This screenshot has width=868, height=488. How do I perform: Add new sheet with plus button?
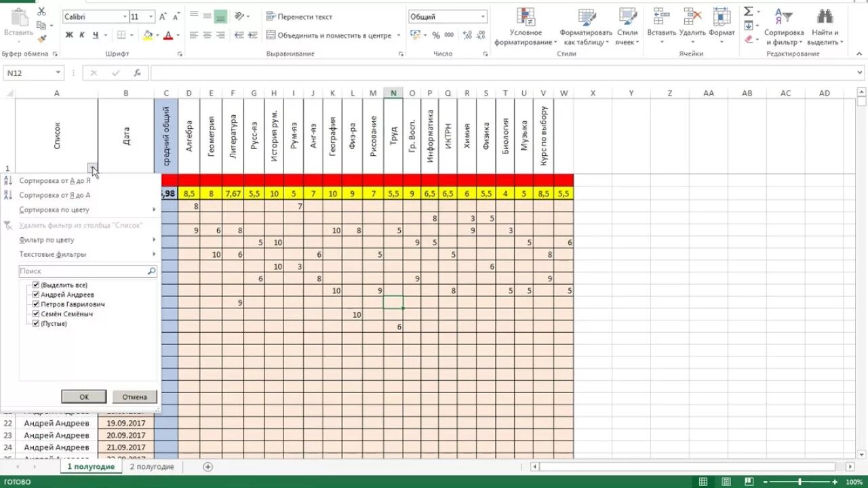208,466
